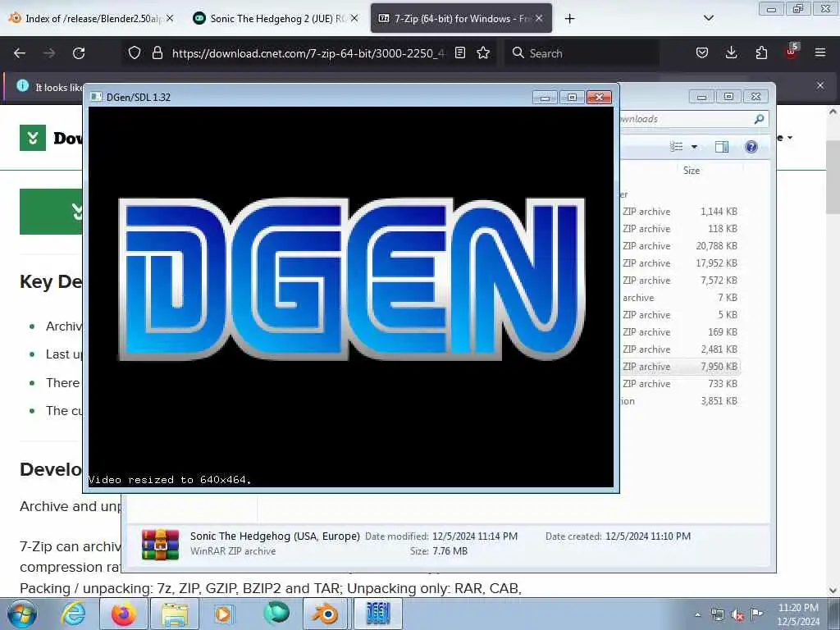Open the shield tracking protection icon

[135, 52]
